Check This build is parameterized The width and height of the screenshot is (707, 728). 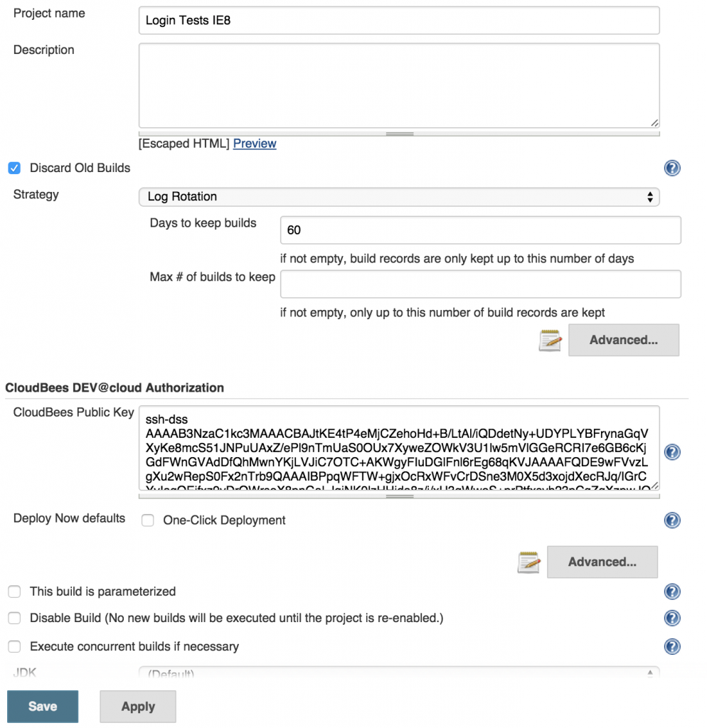click(14, 591)
